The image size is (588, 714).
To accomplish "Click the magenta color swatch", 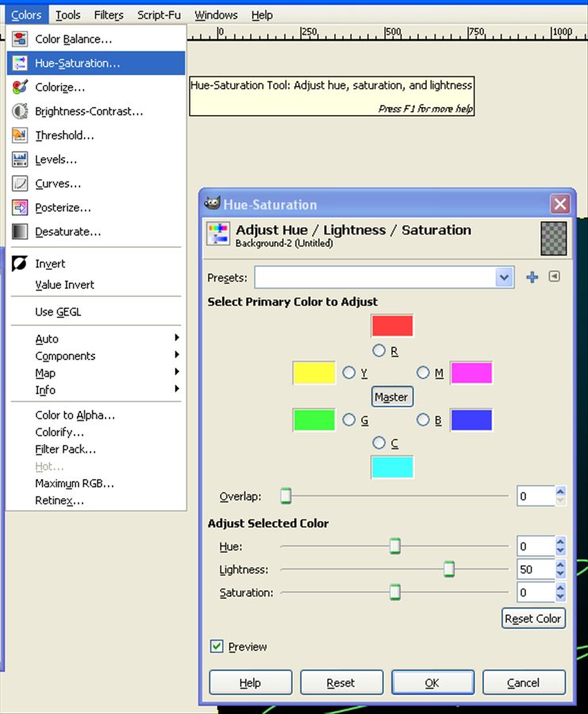I will (x=471, y=373).
